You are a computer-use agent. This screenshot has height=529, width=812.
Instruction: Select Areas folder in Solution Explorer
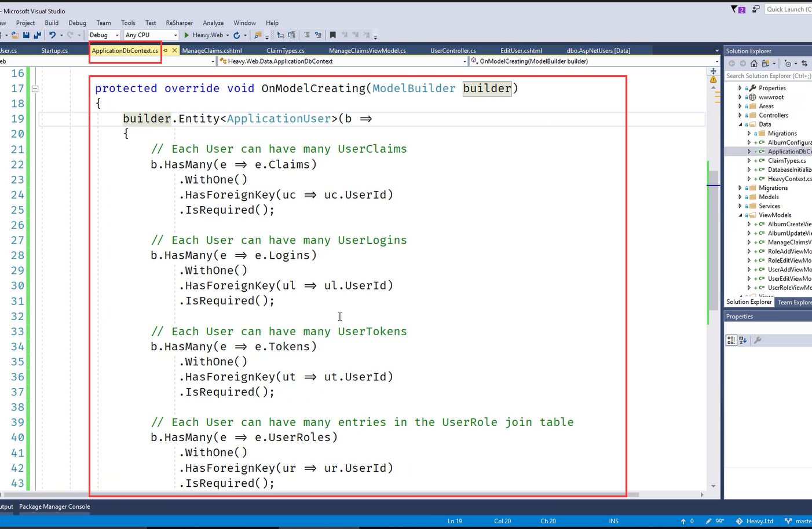pos(766,106)
